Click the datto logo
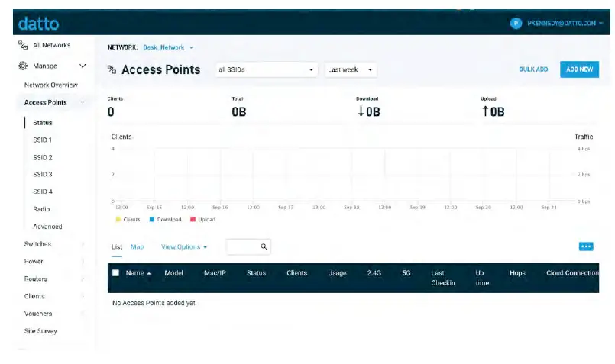This screenshot has height=364, width=615. (38, 24)
